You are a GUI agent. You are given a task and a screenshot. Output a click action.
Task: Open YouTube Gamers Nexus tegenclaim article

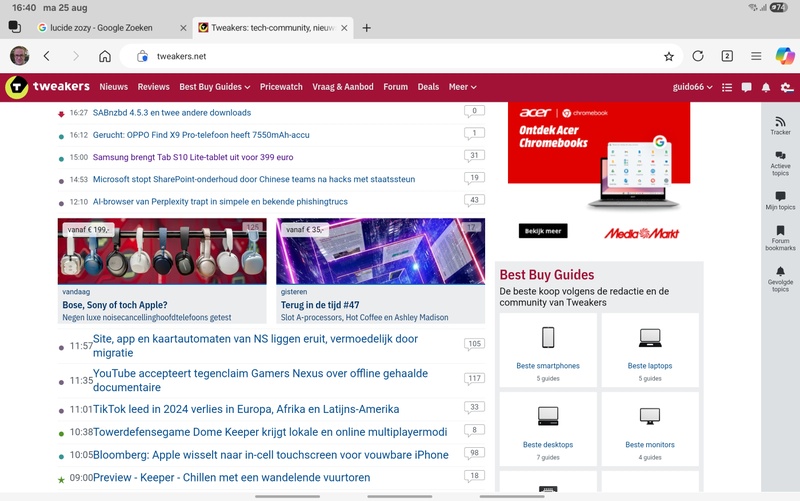[x=260, y=380]
